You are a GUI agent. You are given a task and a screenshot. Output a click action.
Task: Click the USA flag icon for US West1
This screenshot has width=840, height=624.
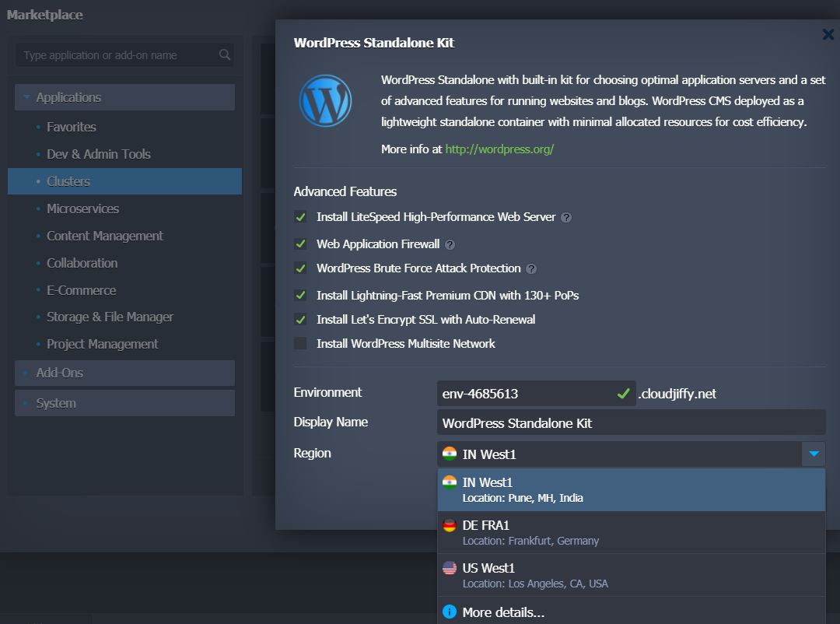[450, 568]
